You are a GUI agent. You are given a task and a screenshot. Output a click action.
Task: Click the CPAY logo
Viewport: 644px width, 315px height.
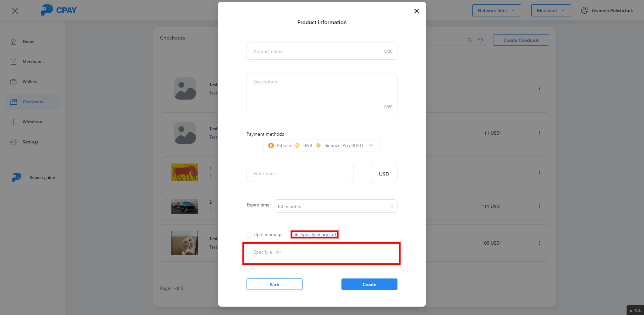[x=59, y=10]
